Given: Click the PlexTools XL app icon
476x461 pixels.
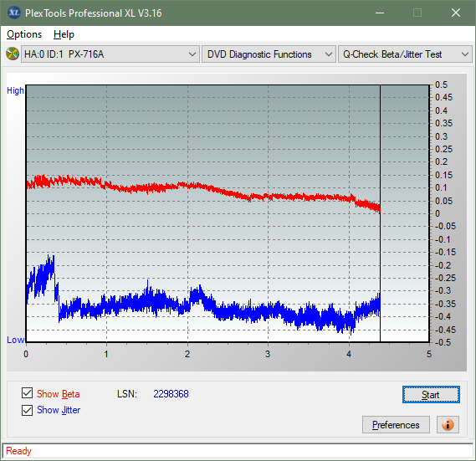Looking at the screenshot, I should coord(13,13).
